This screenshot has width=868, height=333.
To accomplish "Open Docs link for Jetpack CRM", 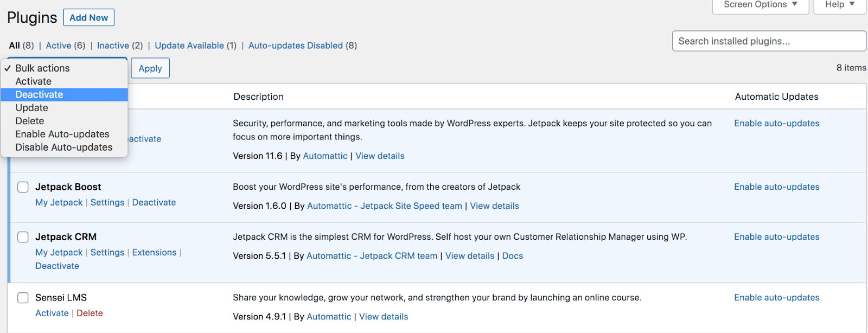I will pyautogui.click(x=513, y=255).
